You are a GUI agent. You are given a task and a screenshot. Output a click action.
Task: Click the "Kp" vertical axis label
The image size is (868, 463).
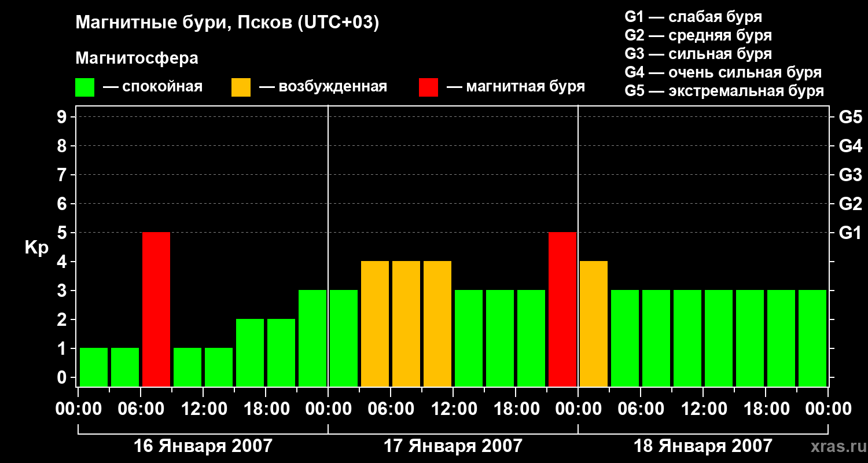coord(36,248)
